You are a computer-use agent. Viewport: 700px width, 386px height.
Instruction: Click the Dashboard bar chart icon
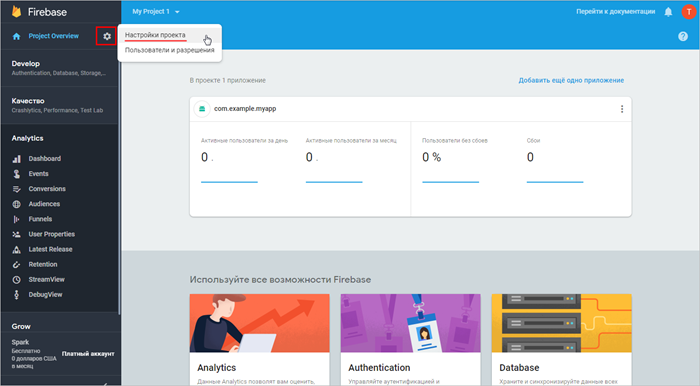point(17,159)
